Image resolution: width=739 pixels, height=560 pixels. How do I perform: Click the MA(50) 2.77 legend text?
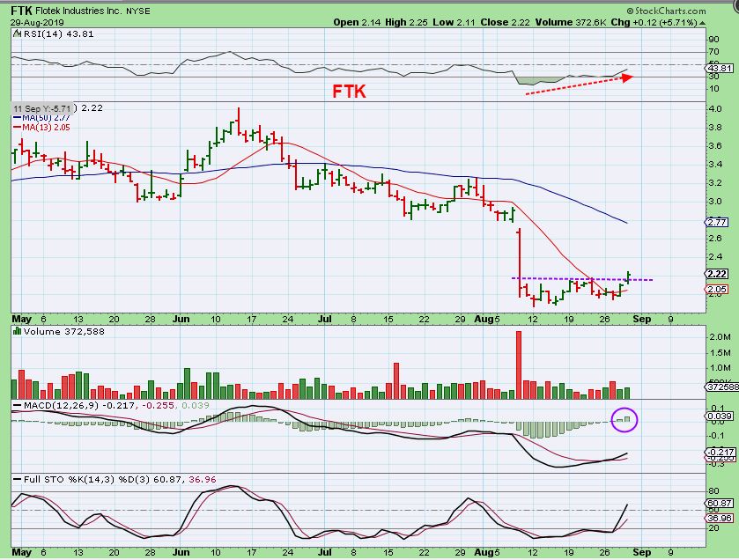pos(46,118)
